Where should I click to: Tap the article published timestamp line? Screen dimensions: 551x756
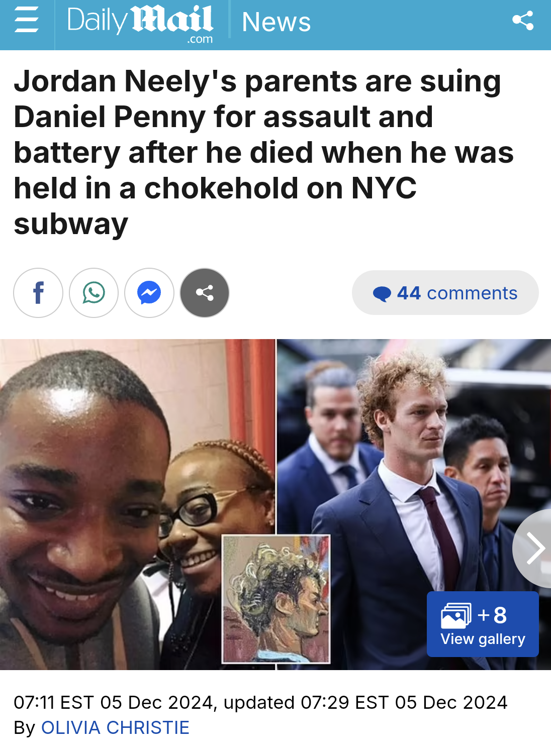pos(260,702)
